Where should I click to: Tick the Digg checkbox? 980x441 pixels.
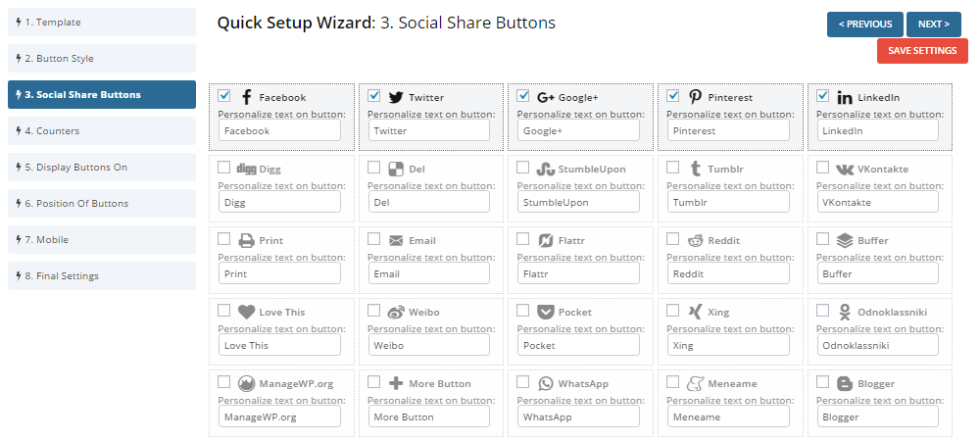(x=224, y=168)
